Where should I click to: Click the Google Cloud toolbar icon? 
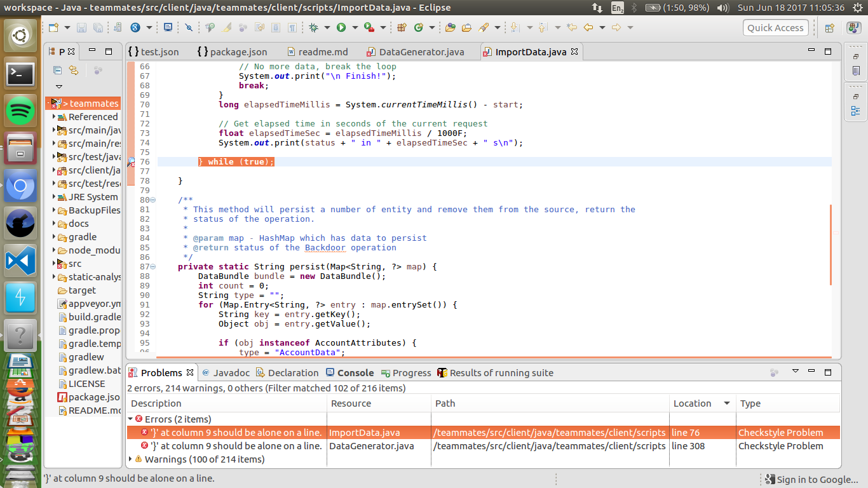[x=135, y=28]
